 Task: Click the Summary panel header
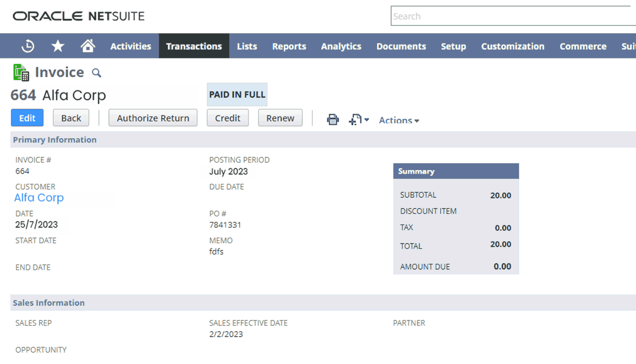click(456, 171)
